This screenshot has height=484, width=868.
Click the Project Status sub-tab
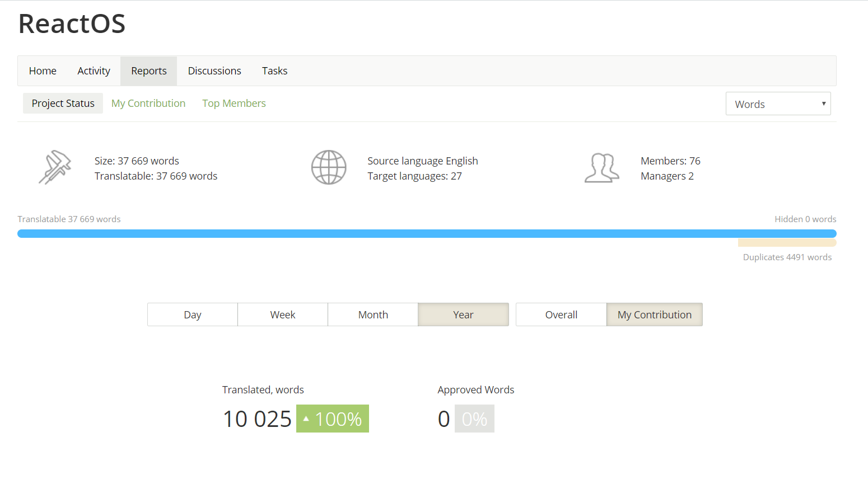coord(63,104)
